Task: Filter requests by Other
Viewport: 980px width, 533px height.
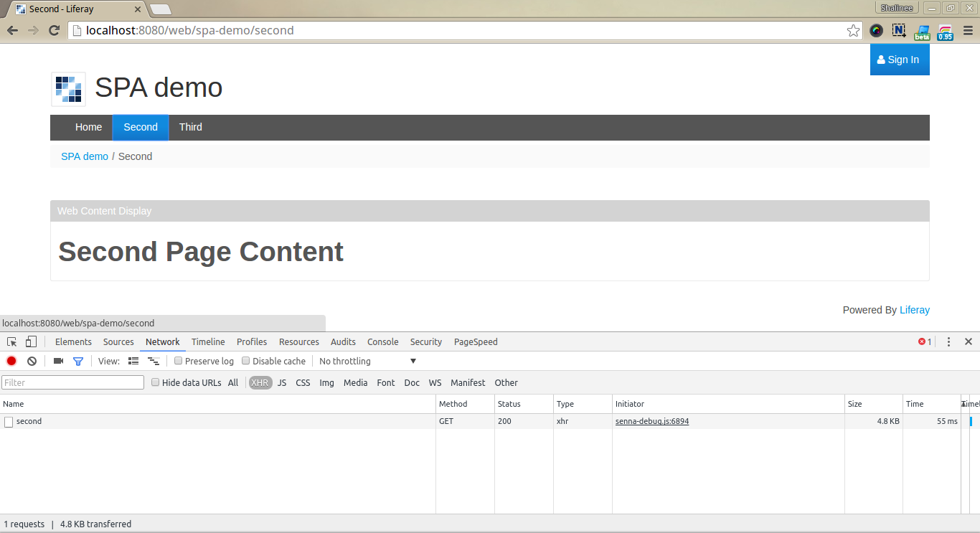Action: pos(507,382)
